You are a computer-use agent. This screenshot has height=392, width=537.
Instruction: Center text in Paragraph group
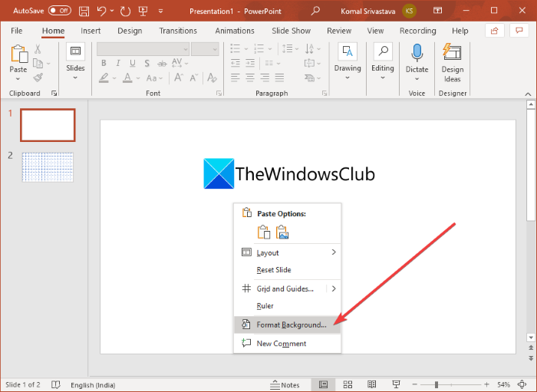click(x=250, y=77)
